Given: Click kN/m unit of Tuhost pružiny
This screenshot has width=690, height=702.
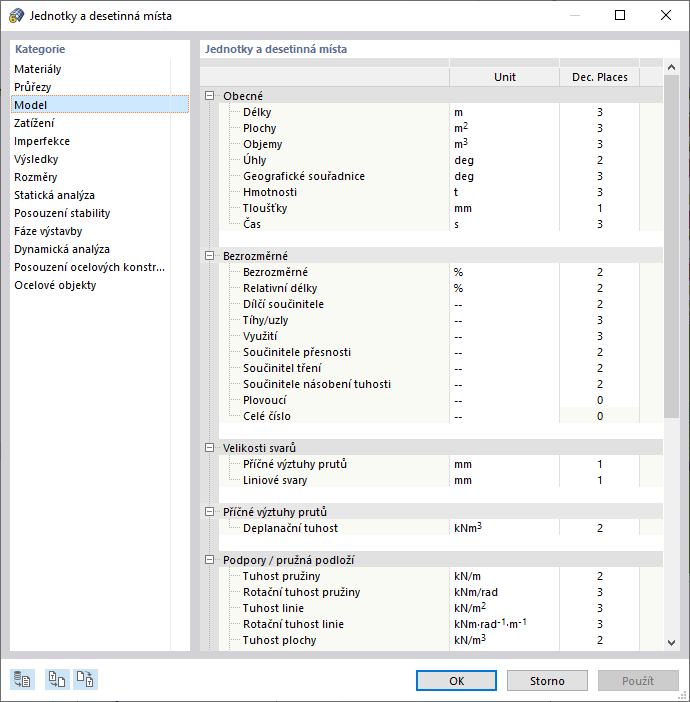Looking at the screenshot, I should tap(505, 576).
